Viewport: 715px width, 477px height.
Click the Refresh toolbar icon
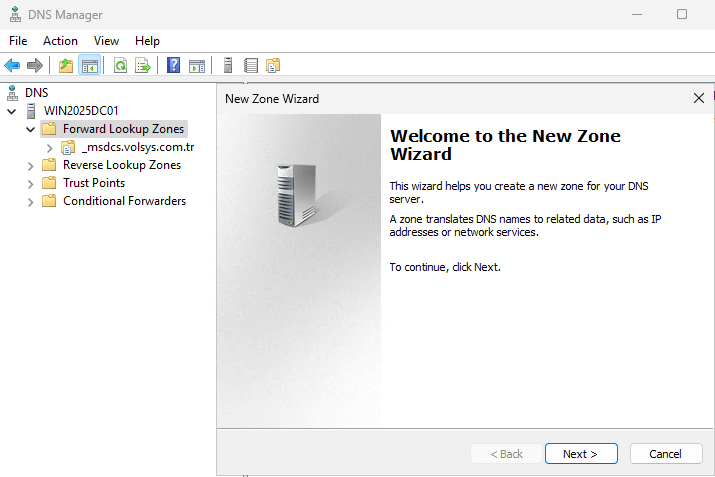[120, 66]
